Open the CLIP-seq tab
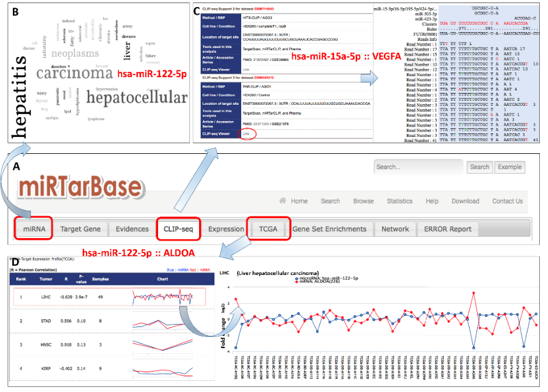This screenshot has width=548, height=392. [x=178, y=229]
